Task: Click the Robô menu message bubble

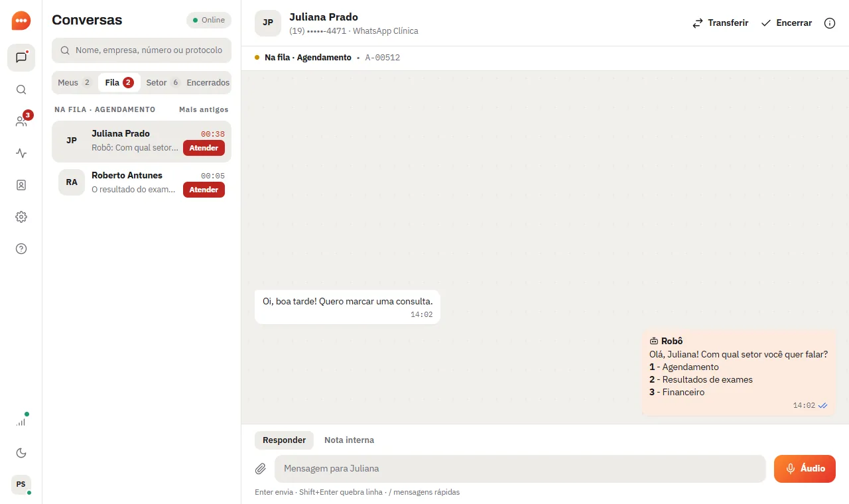Action: tap(739, 373)
